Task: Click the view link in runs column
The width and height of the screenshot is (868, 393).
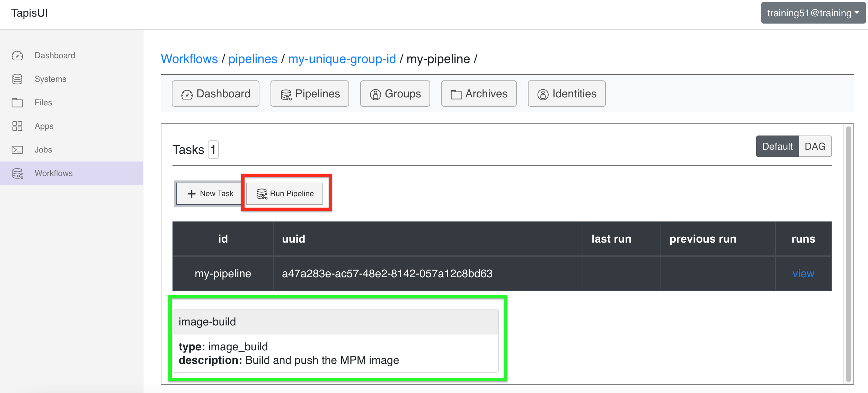Action: click(x=803, y=273)
